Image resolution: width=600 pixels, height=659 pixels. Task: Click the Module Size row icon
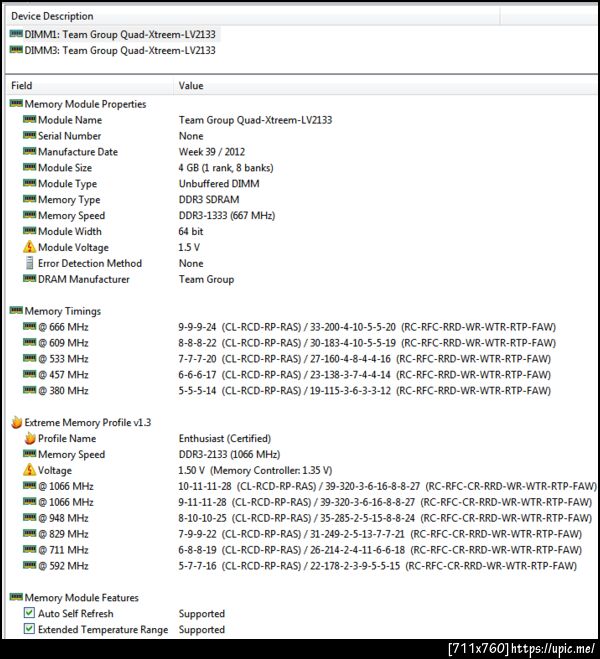pos(29,167)
